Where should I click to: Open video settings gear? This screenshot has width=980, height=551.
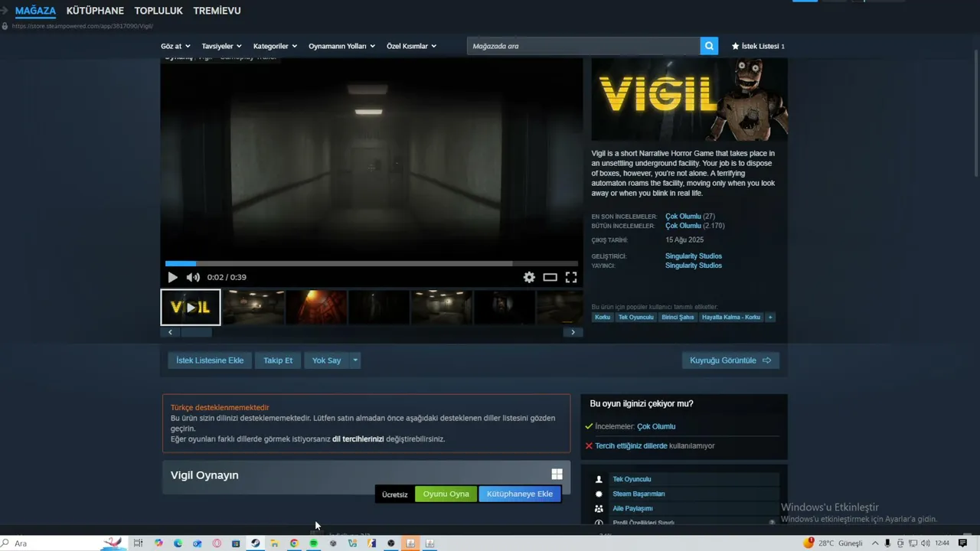click(529, 277)
